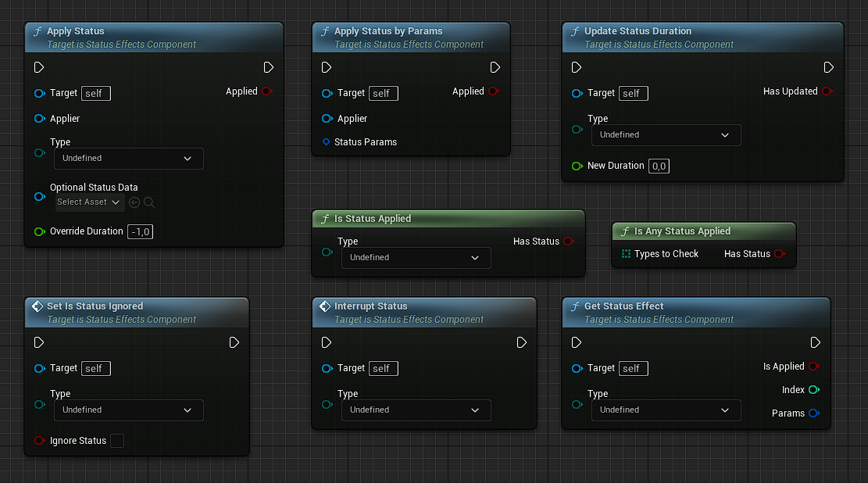Click execution output pin of Update Status Duration
The width and height of the screenshot is (868, 483).
[829, 67]
